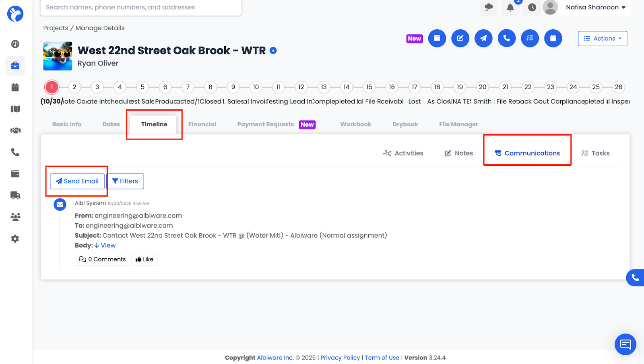Select the Notes timeline tab
The height and width of the screenshot is (364, 644).
tap(459, 153)
